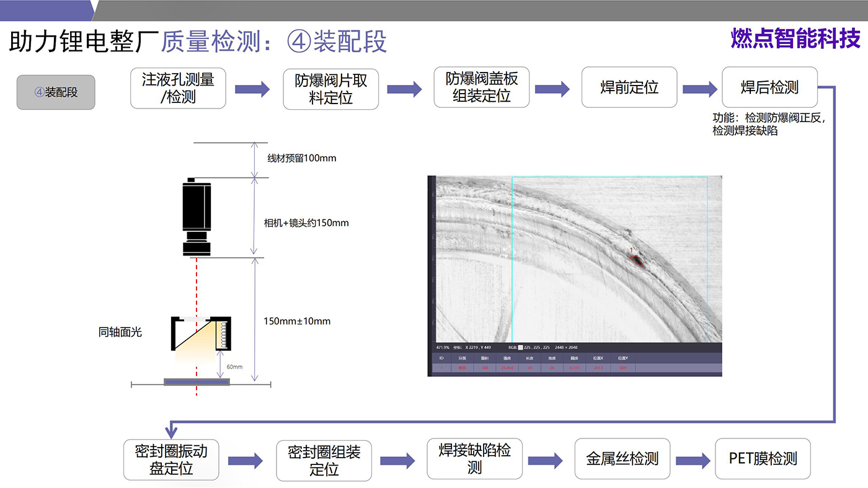
Task: Select the 防爆阀盖板组装定位 step box
Action: [481, 87]
